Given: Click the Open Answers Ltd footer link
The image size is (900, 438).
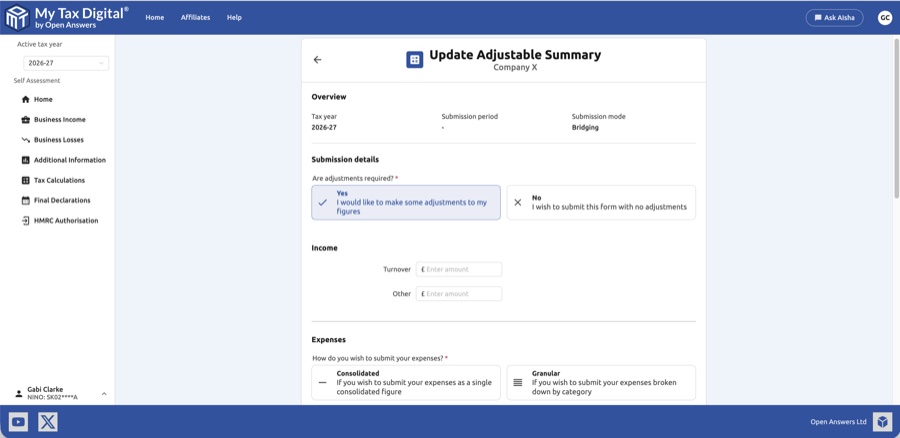Looking at the screenshot, I should (838, 422).
